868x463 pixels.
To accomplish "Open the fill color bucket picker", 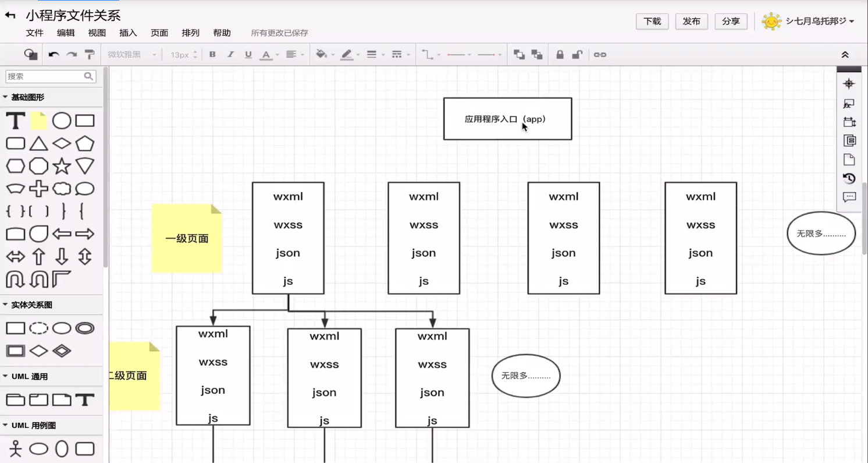I will 325,55.
